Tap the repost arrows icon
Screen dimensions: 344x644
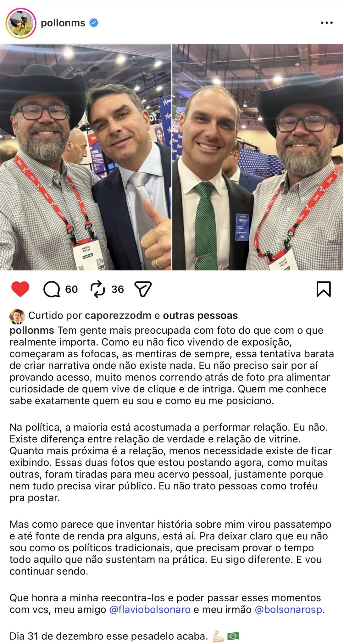coord(98,289)
